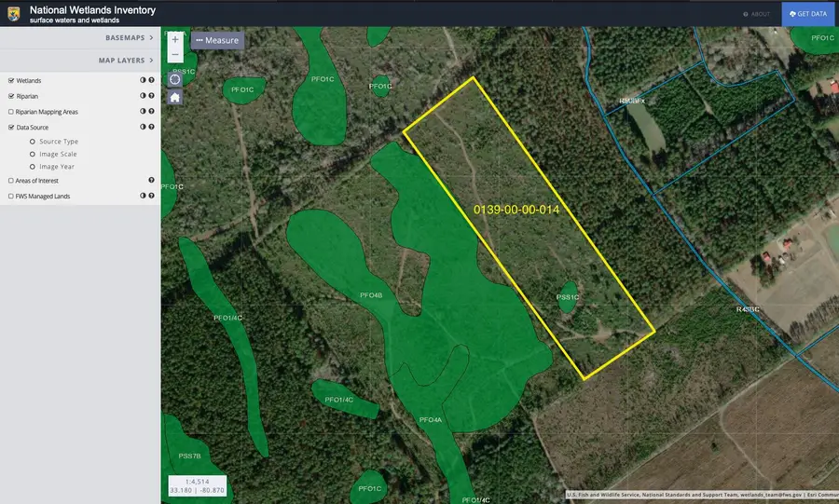Open FWS Managed Lands info icon
839x504 pixels.
click(151, 196)
